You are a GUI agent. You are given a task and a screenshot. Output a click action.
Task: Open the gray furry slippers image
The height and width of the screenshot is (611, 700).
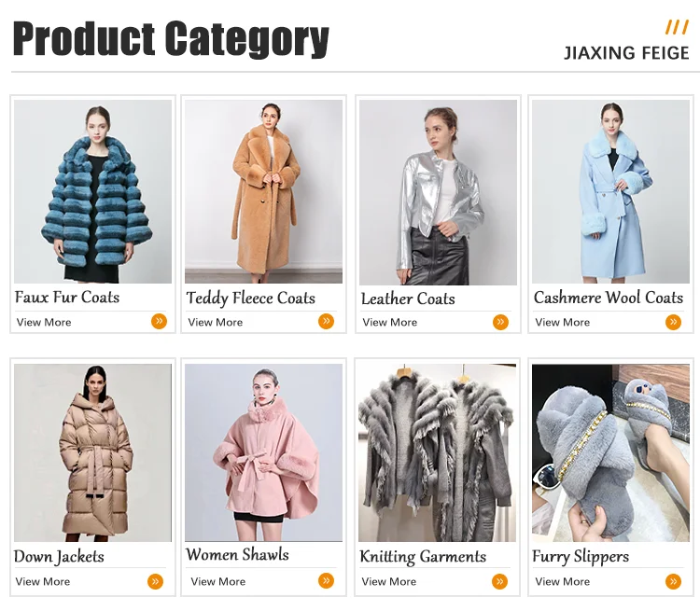pyautogui.click(x=610, y=452)
